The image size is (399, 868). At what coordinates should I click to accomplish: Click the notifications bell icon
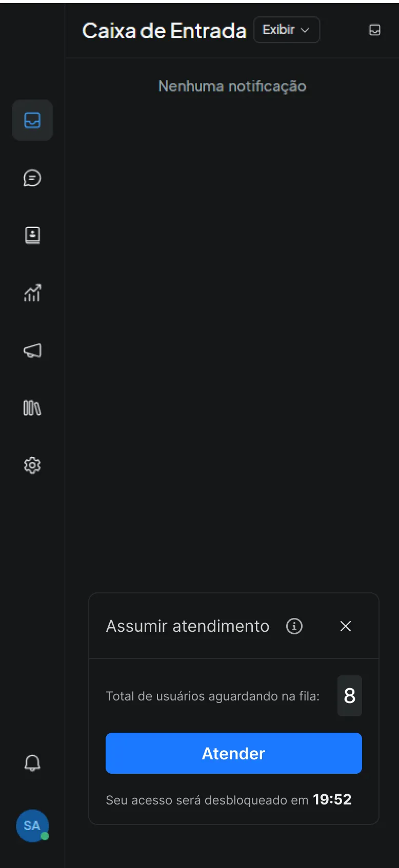[x=32, y=763]
